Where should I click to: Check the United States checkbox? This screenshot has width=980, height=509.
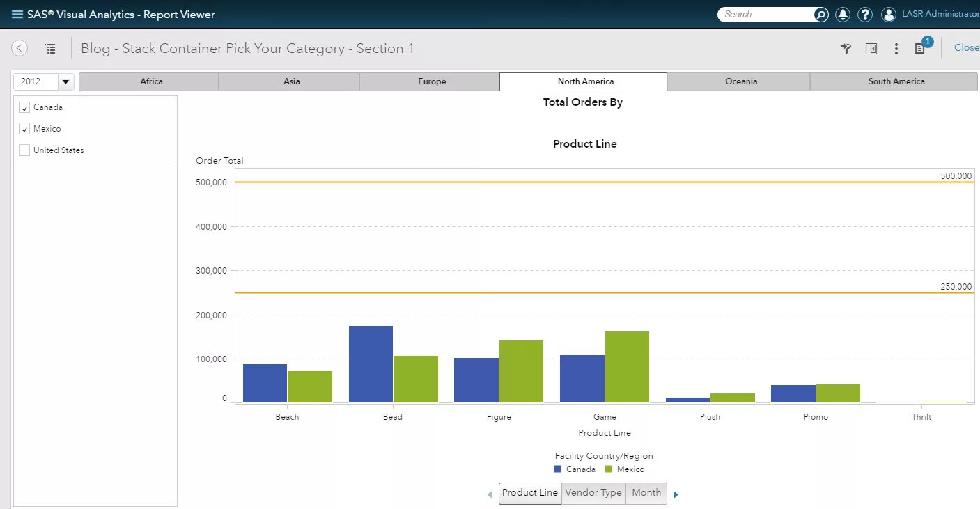click(24, 150)
